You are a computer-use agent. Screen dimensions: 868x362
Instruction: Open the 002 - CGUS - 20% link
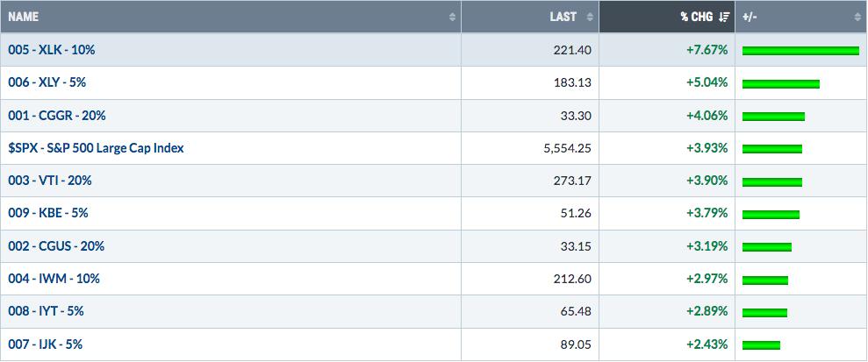tap(56, 246)
